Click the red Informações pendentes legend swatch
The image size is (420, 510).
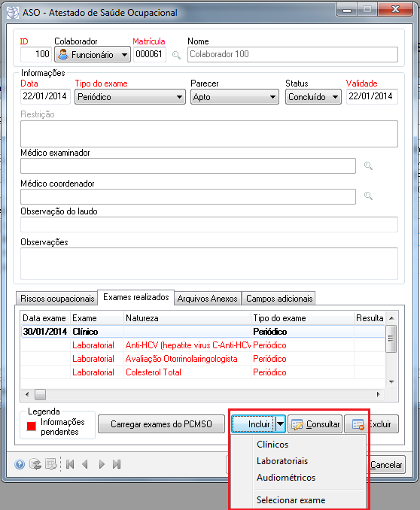pos(32,427)
